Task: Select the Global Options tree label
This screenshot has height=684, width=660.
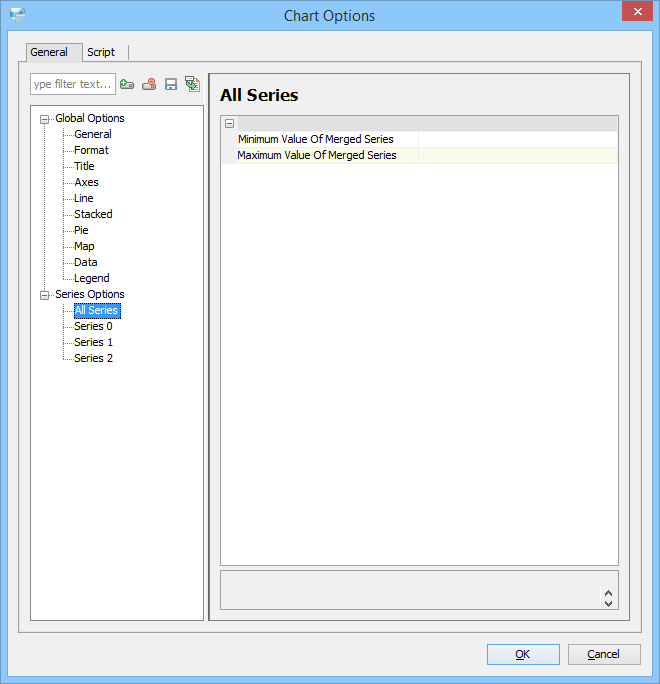Action: tap(90, 118)
